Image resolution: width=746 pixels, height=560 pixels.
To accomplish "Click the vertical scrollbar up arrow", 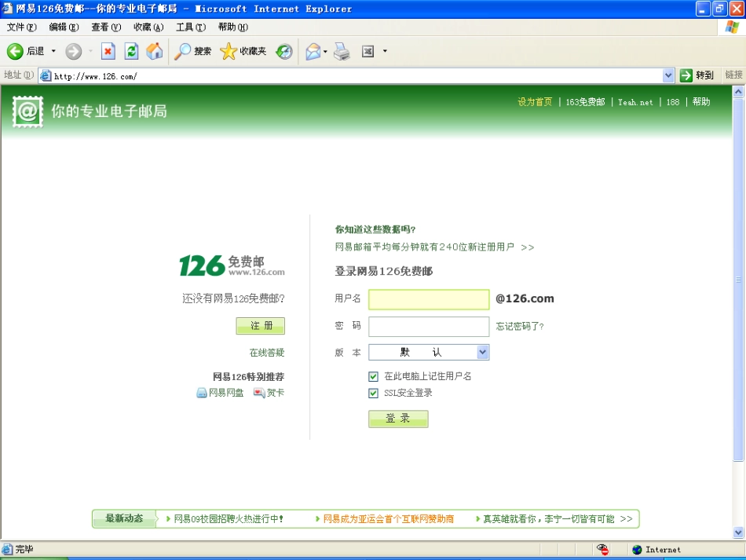I will pos(738,92).
